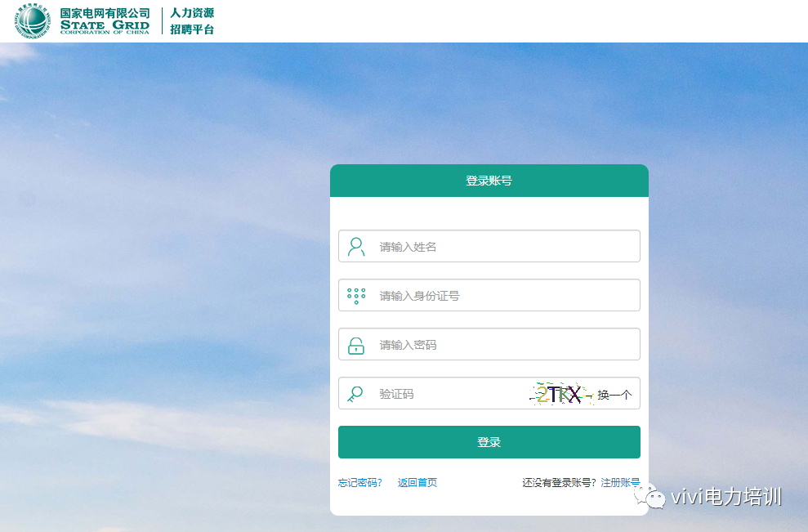Click the 2TKX captcha image
Image resolution: width=808 pixels, height=532 pixels.
(x=559, y=395)
